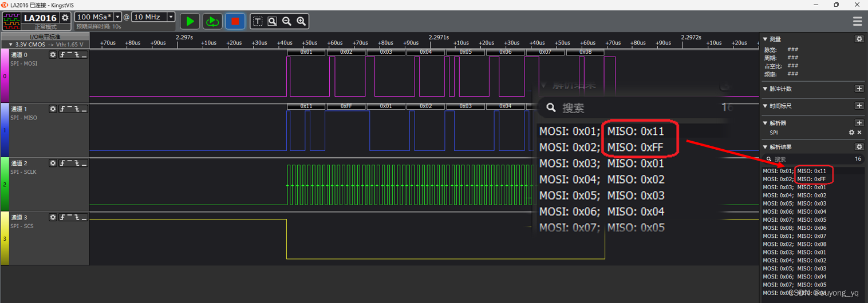Viewport: 868px width, 303px height.
Task: Click MOSI decoded 0x08 label on waveform
Action: click(x=585, y=52)
